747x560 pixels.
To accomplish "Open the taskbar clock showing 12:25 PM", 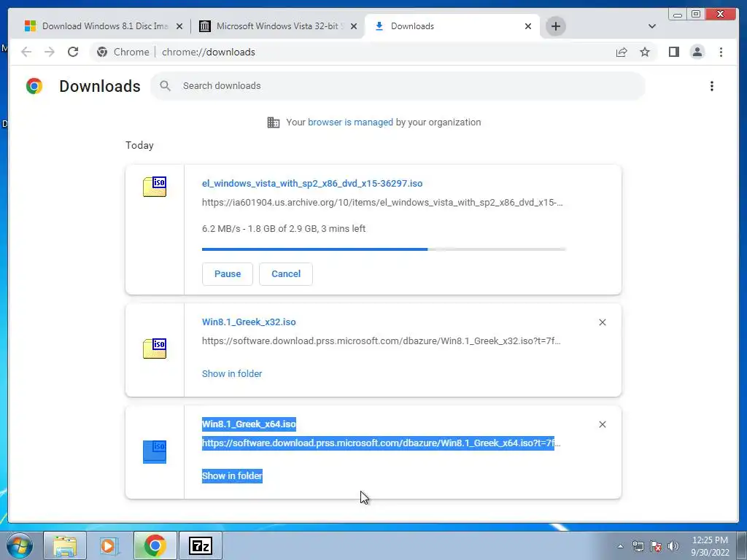I will (710, 546).
